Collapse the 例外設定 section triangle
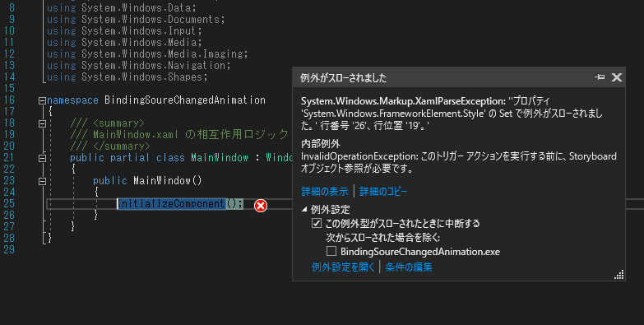This screenshot has height=325, width=644. coord(304,209)
